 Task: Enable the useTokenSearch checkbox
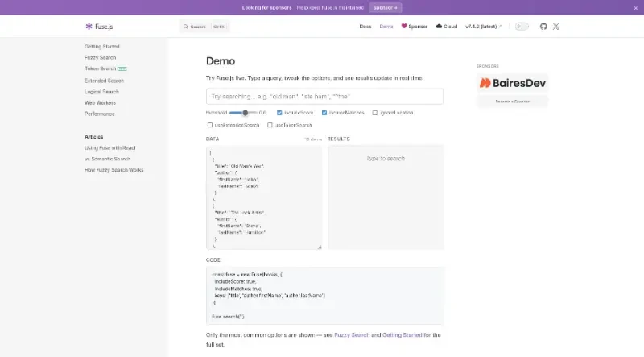270,125
